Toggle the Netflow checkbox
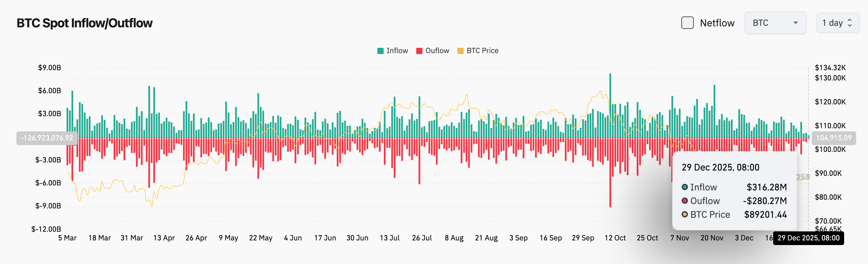Viewport: 868px width, 264px height. [687, 23]
